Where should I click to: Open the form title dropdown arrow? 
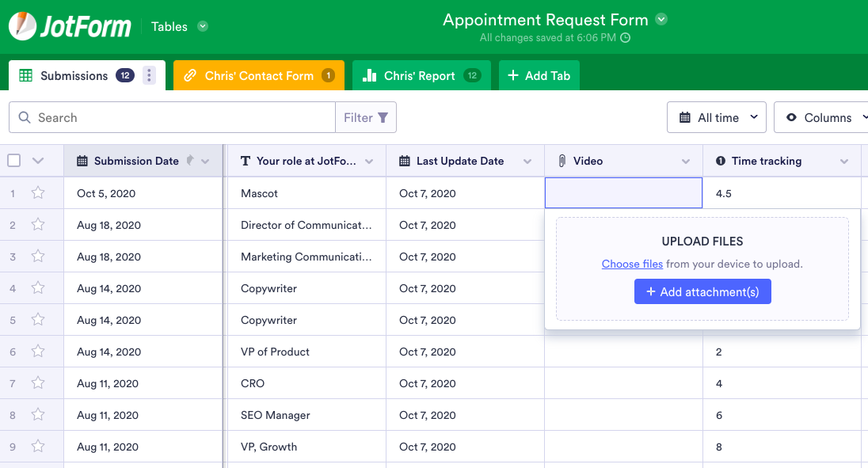click(662, 20)
